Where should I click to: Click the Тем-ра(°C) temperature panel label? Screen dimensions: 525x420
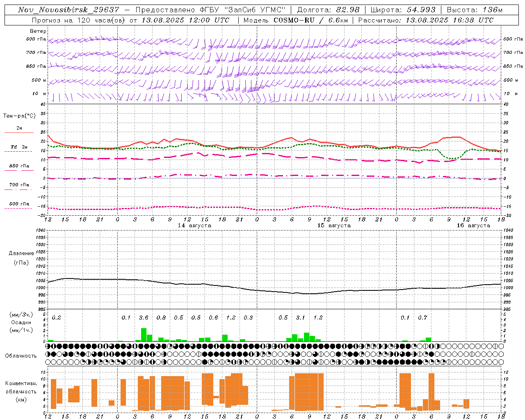19,116
